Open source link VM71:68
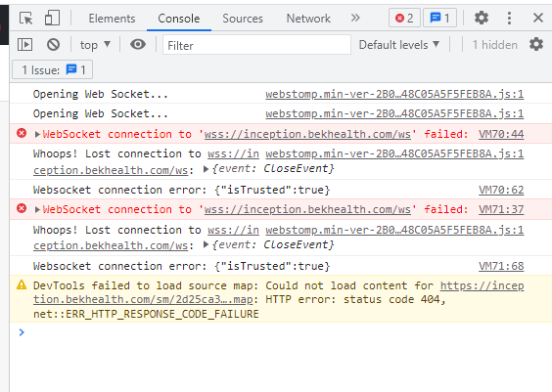 (x=501, y=266)
